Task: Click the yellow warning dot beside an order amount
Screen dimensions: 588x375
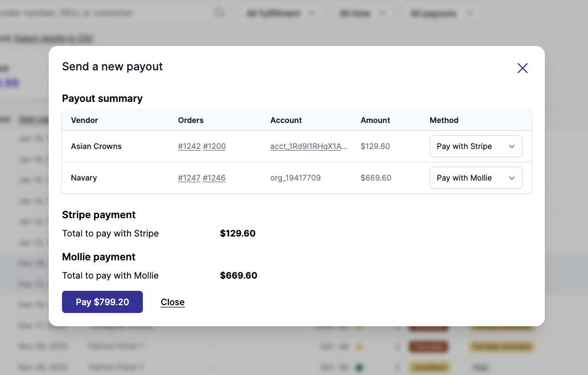Action: point(358,346)
